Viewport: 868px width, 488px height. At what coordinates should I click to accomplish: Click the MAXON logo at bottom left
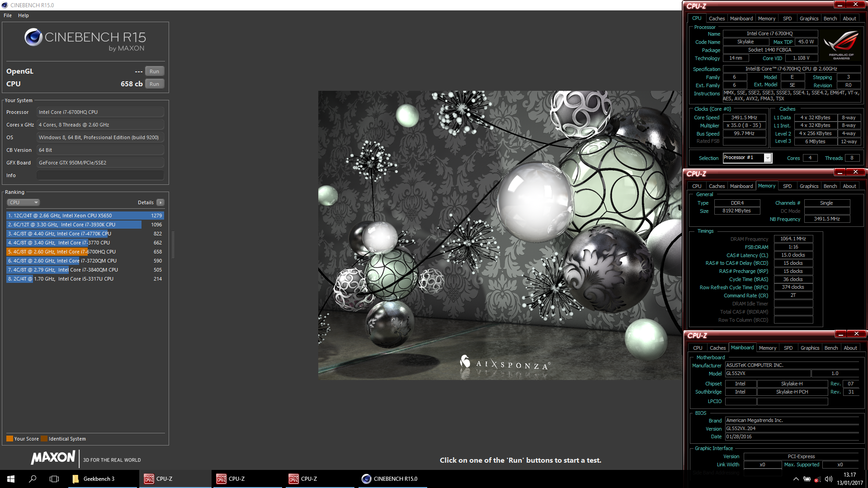click(x=53, y=458)
